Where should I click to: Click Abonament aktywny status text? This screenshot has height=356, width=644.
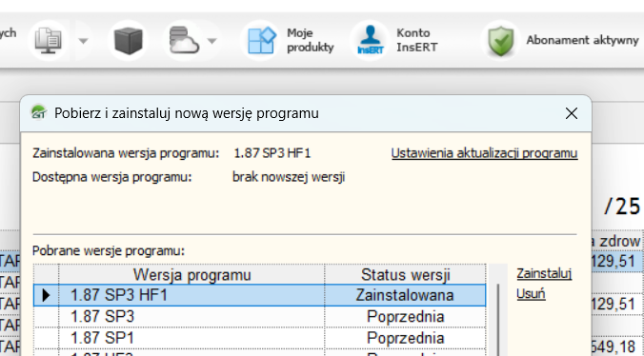(582, 40)
